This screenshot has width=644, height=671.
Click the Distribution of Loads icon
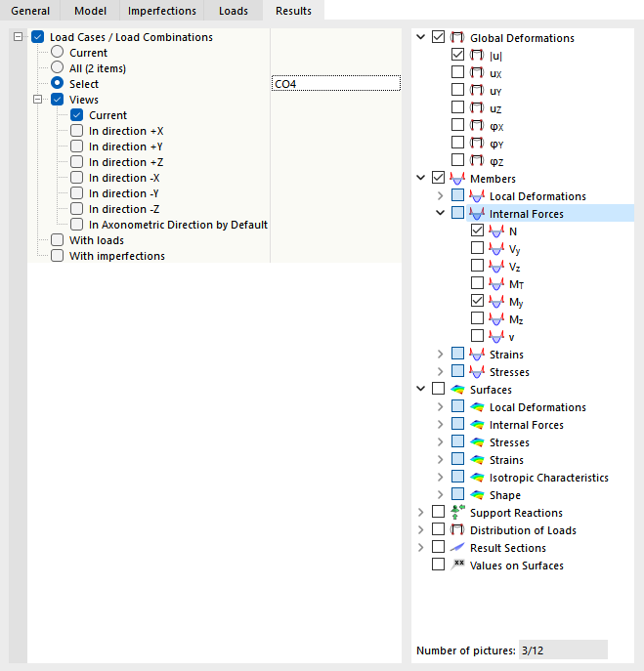coord(457,529)
